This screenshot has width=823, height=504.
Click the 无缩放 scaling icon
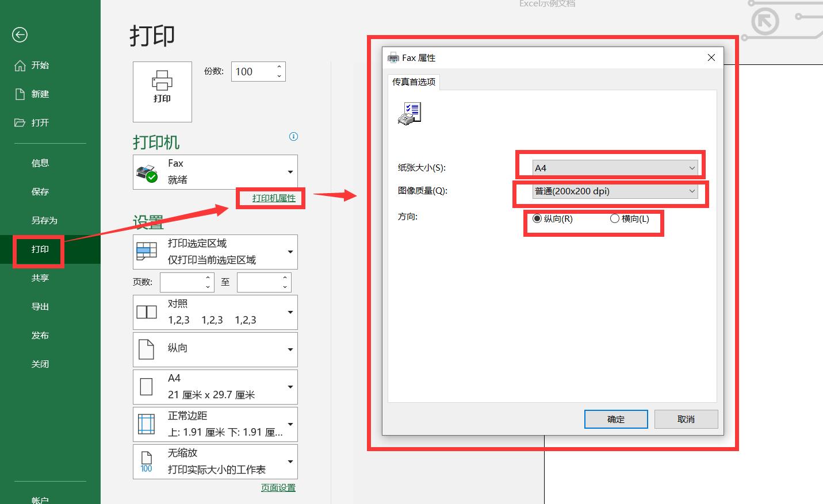pyautogui.click(x=147, y=461)
